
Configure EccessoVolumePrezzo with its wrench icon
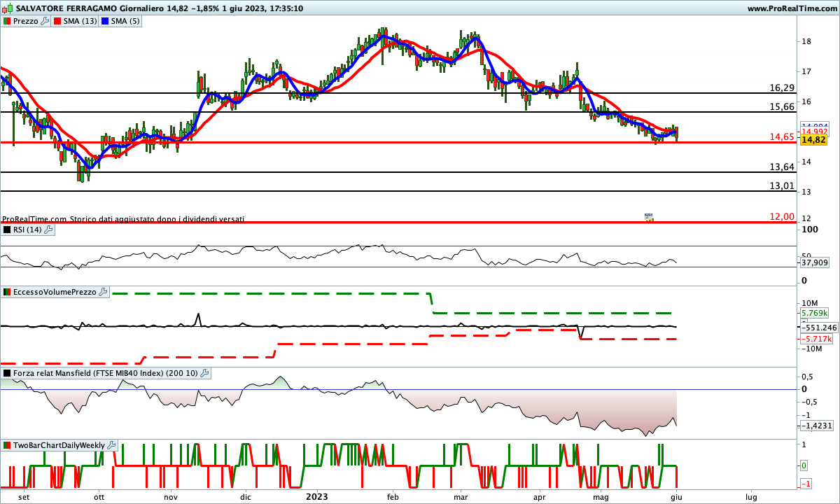(x=103, y=292)
